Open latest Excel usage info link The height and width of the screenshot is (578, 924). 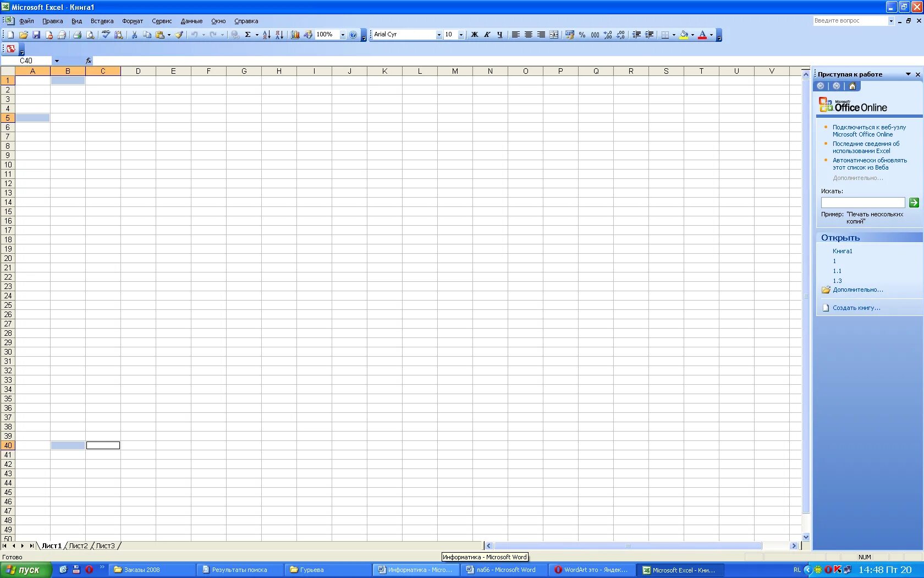click(x=866, y=147)
